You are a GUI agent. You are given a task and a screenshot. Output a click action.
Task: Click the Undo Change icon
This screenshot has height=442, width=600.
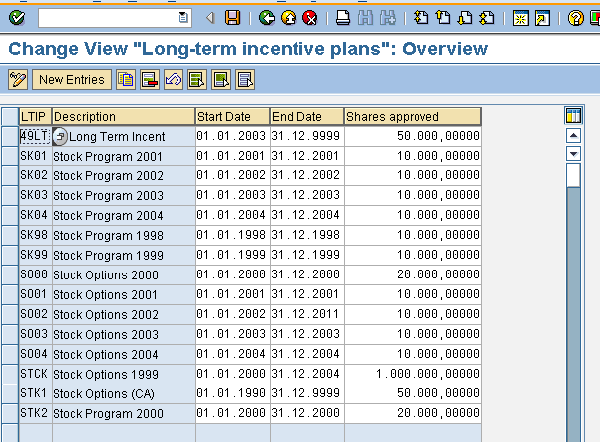tap(173, 80)
